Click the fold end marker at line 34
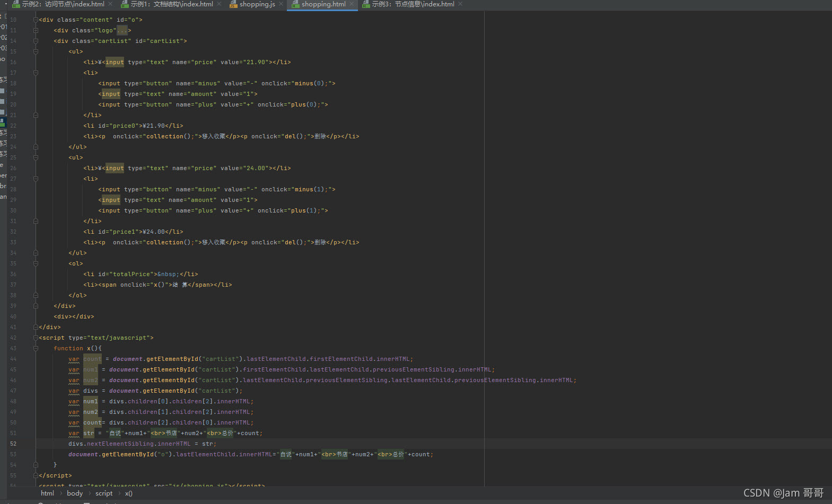Image resolution: width=832 pixels, height=504 pixels. (36, 253)
